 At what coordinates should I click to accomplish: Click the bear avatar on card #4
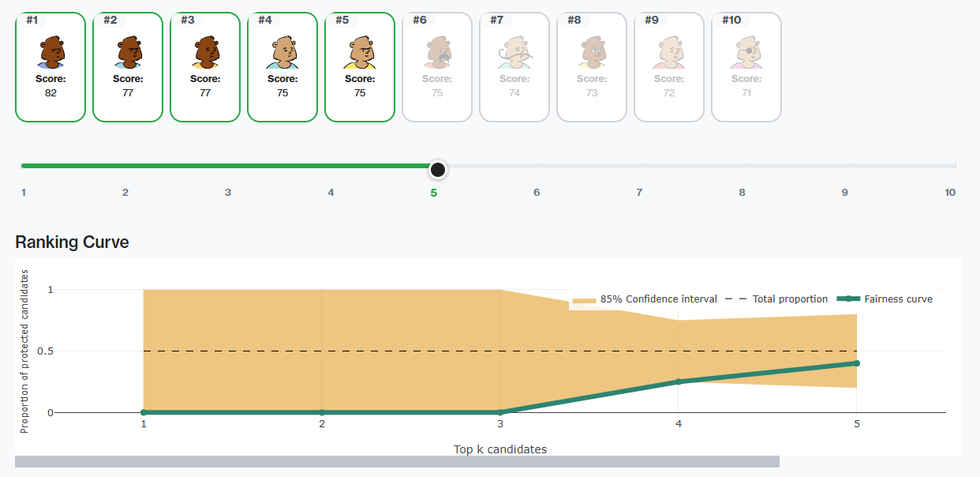282,54
